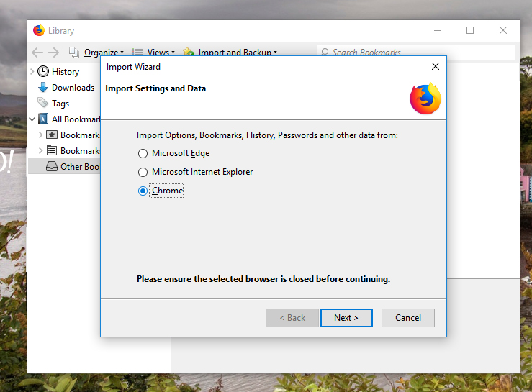Select the Chrome radio button
This screenshot has height=392, width=532.
(x=143, y=191)
